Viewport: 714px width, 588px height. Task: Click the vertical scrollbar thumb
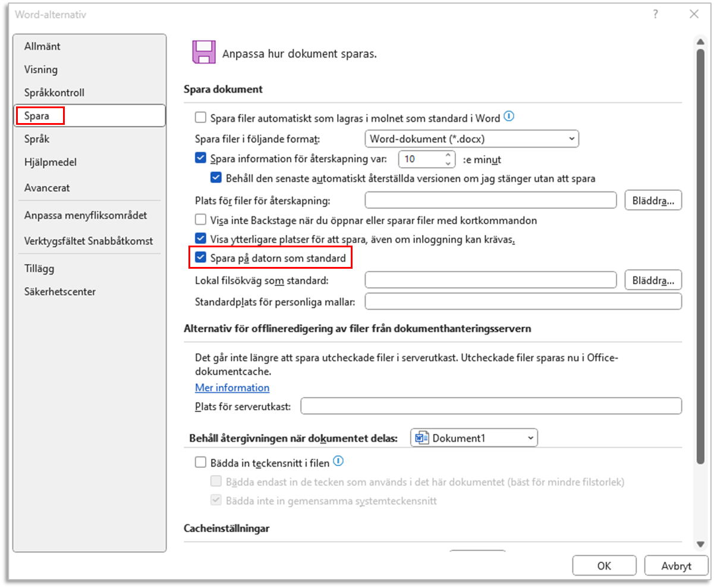pos(700,255)
